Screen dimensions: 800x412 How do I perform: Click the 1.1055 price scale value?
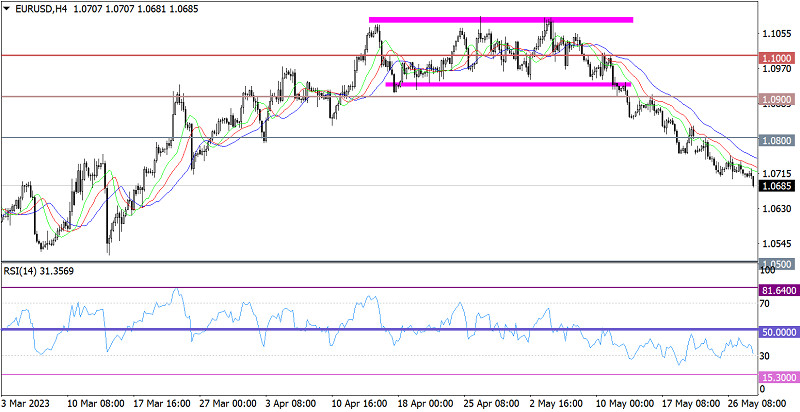click(x=776, y=33)
